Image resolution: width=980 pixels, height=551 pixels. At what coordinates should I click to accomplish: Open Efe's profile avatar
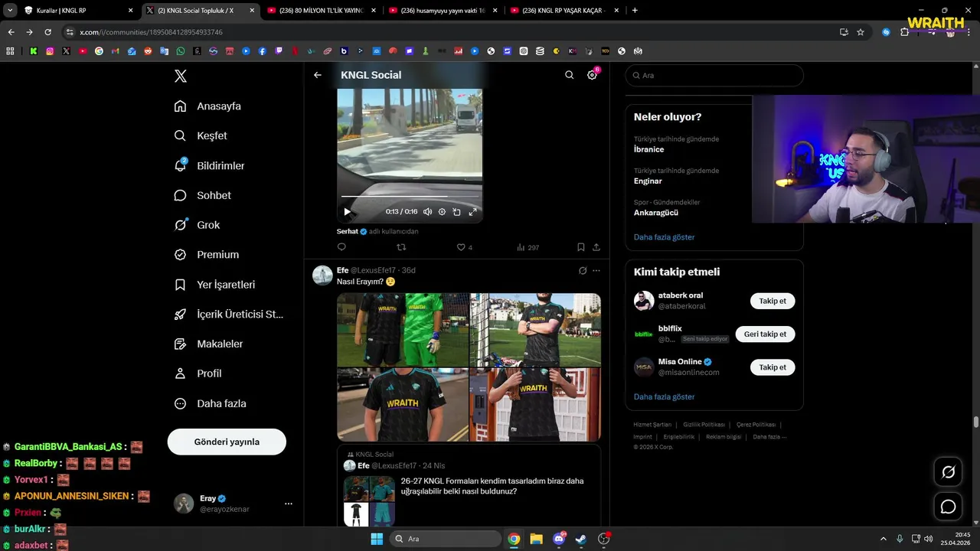pyautogui.click(x=322, y=275)
